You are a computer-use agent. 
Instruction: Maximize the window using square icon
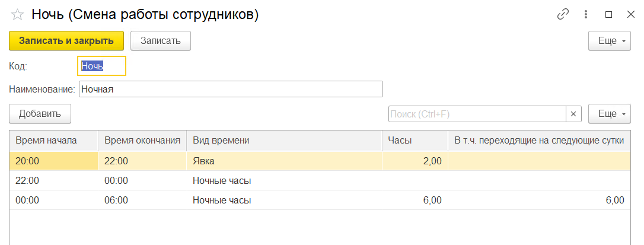click(608, 15)
